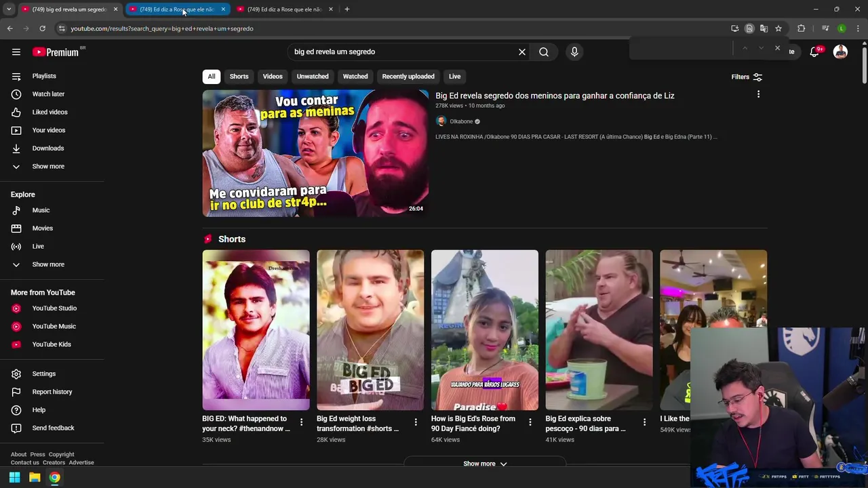
Task: Click Chrome profile L avatar
Action: point(842,28)
